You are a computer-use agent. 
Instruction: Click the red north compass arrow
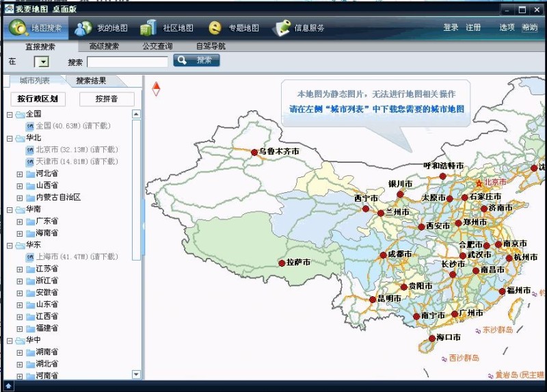point(156,89)
